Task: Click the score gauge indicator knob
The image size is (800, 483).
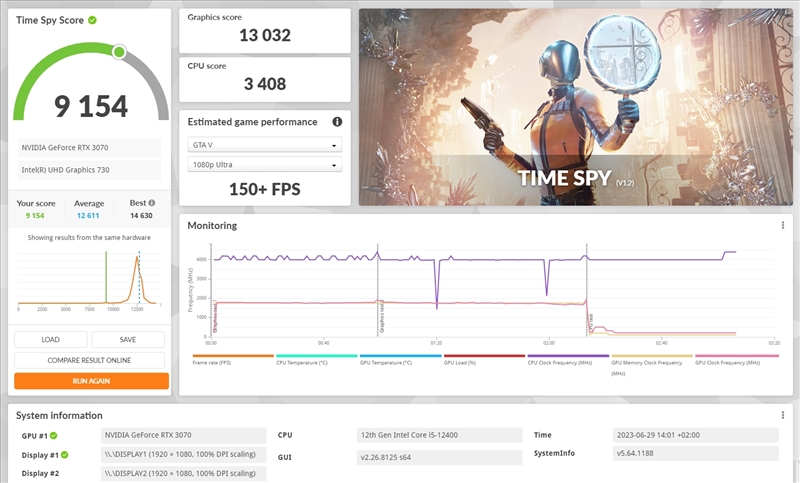Action: point(119,52)
